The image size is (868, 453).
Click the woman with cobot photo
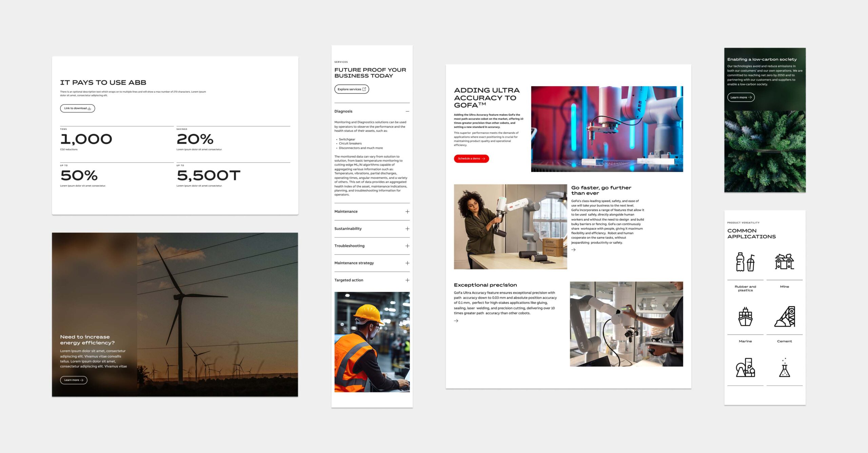510,227
